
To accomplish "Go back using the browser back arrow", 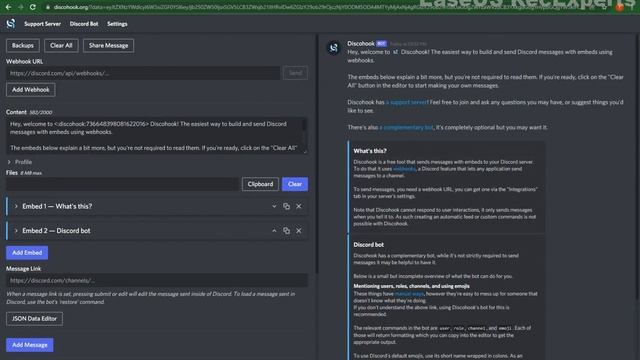I will (8, 7).
